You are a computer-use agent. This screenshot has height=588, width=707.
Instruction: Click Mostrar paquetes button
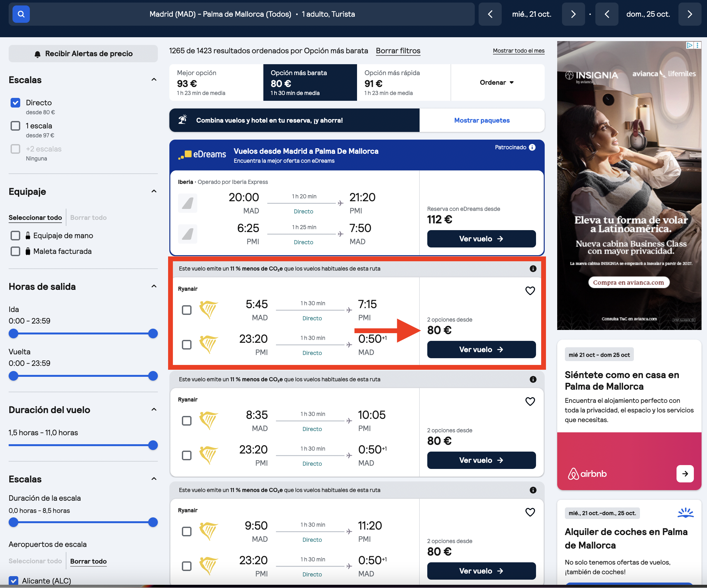coord(482,120)
